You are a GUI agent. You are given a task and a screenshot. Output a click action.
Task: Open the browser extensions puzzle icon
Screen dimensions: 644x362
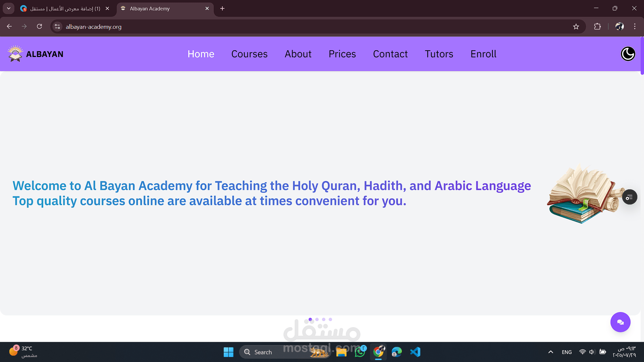[x=597, y=26]
